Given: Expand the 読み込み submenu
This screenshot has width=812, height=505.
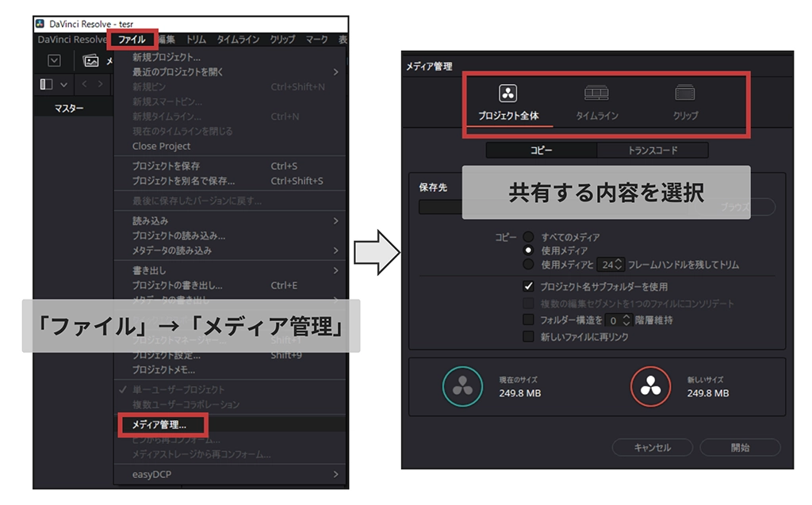Looking at the screenshot, I should pyautogui.click(x=230, y=221).
